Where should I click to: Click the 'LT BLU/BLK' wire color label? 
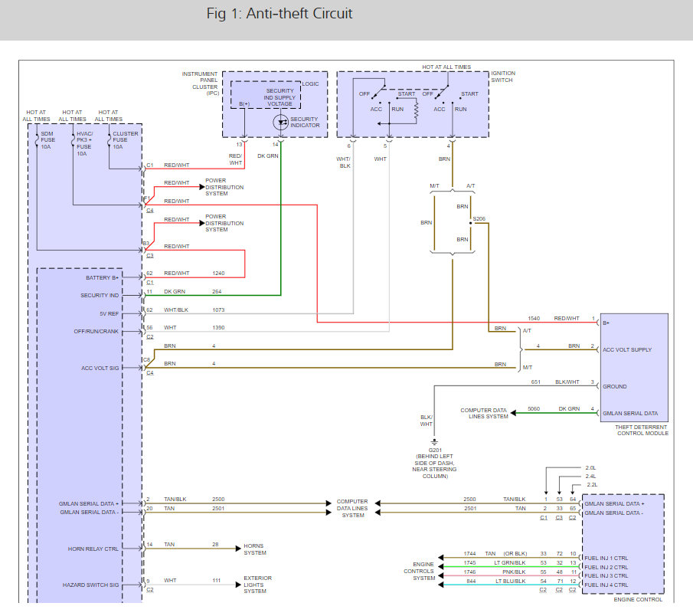511,581
